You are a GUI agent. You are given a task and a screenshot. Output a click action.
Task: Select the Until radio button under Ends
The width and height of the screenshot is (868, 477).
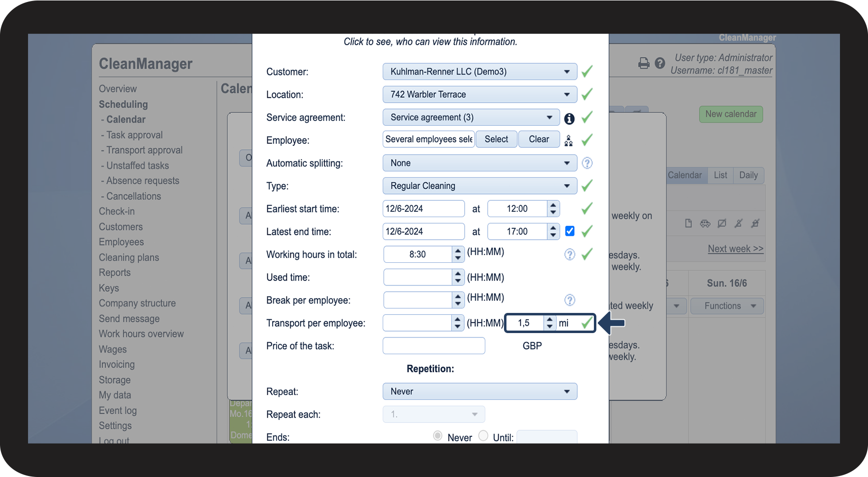click(x=483, y=436)
